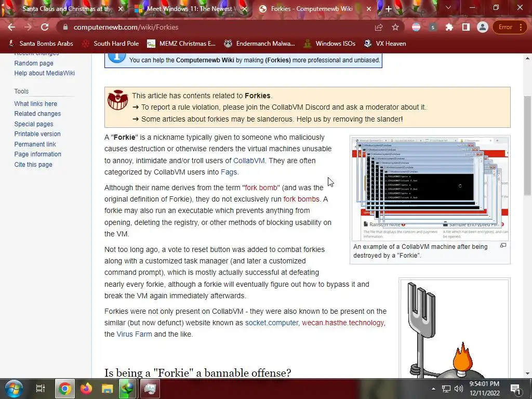Expand the tab search chevron
Screen dimensions: 532x399
tap(448, 7)
